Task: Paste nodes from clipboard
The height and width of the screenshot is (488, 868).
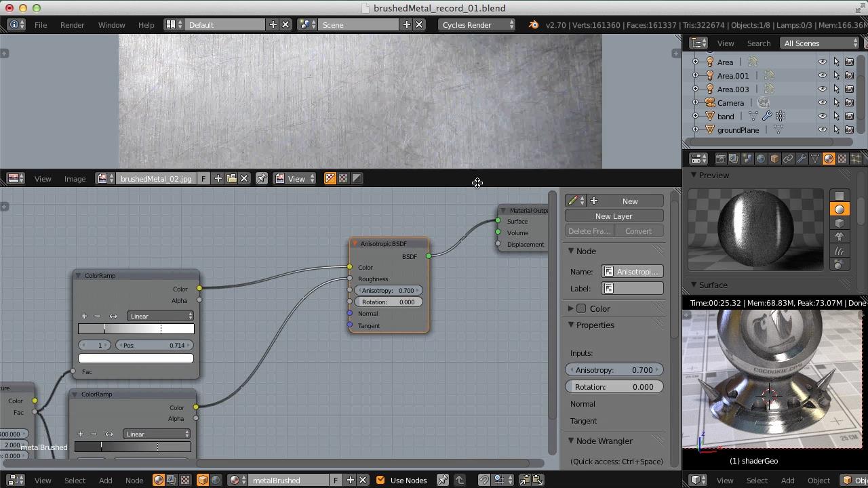Action: 538,480
